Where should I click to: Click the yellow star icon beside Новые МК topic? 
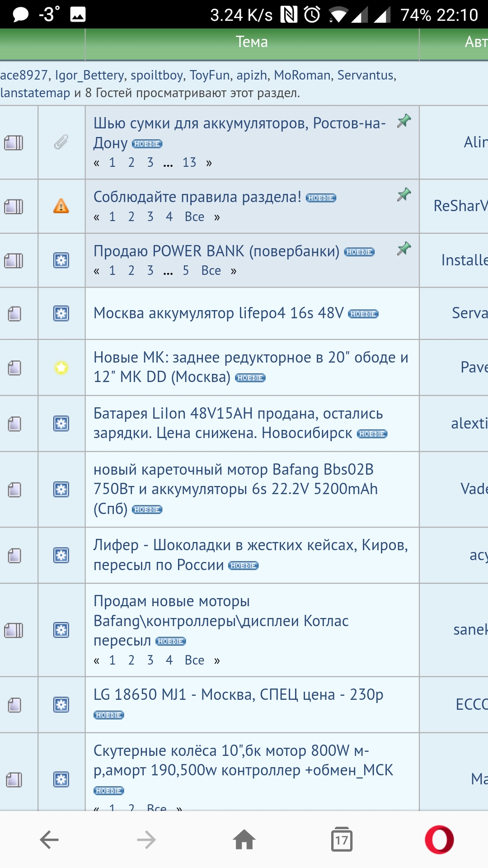pyautogui.click(x=61, y=368)
